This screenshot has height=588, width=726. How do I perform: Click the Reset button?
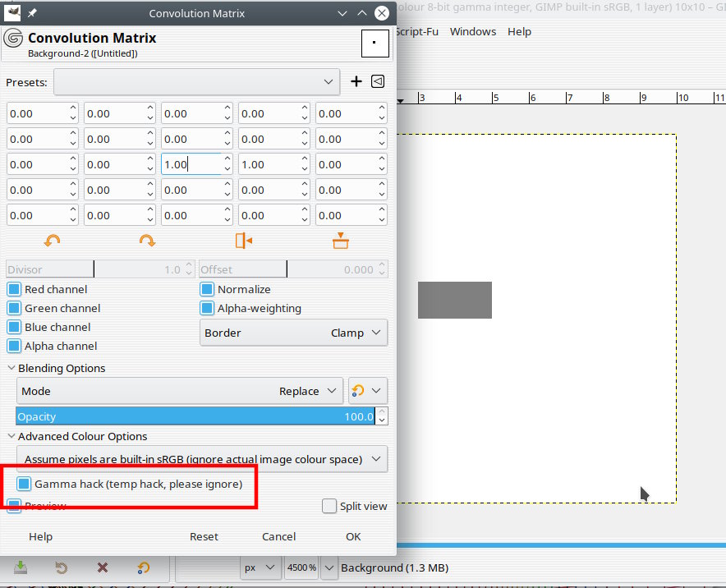pos(204,536)
